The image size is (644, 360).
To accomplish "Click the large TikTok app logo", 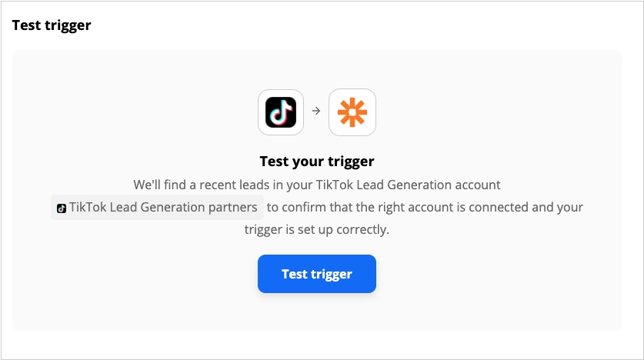I will (281, 112).
